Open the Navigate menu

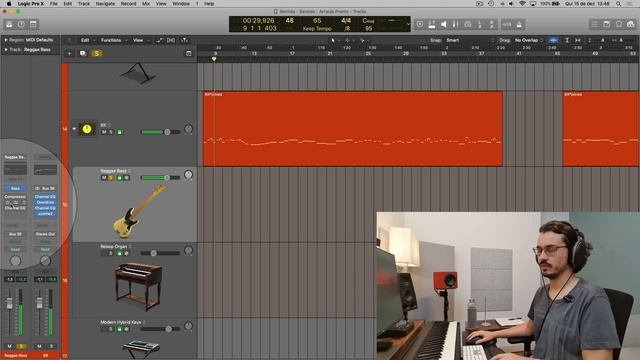tap(105, 4)
